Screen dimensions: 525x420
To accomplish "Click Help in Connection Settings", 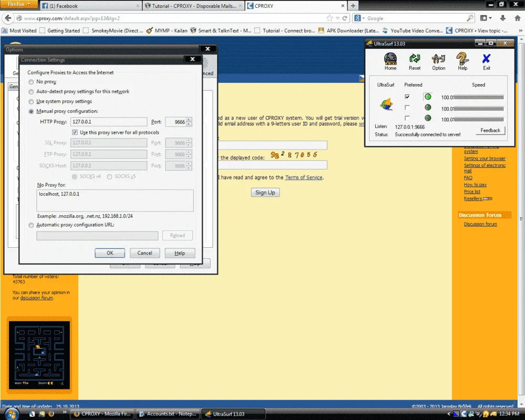I will click(x=180, y=253).
